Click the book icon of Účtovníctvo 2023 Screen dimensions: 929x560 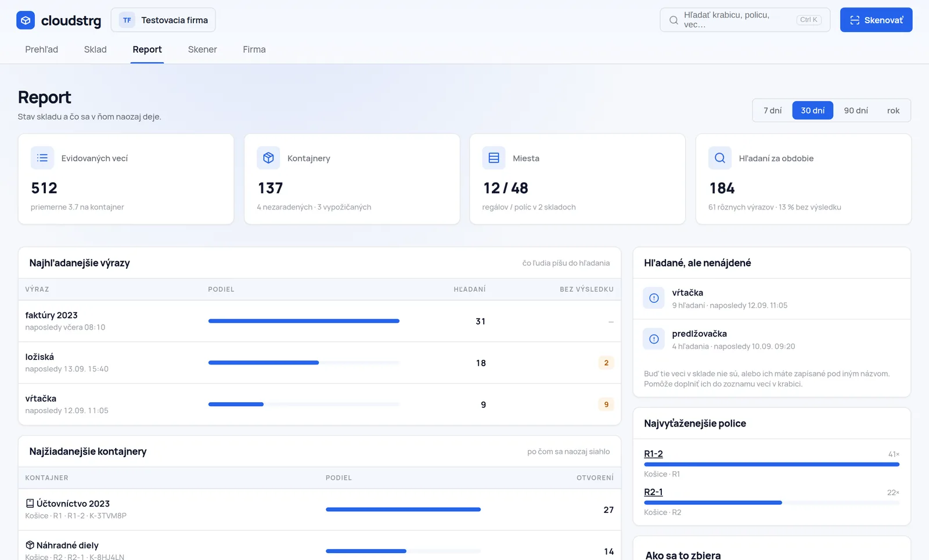point(30,503)
